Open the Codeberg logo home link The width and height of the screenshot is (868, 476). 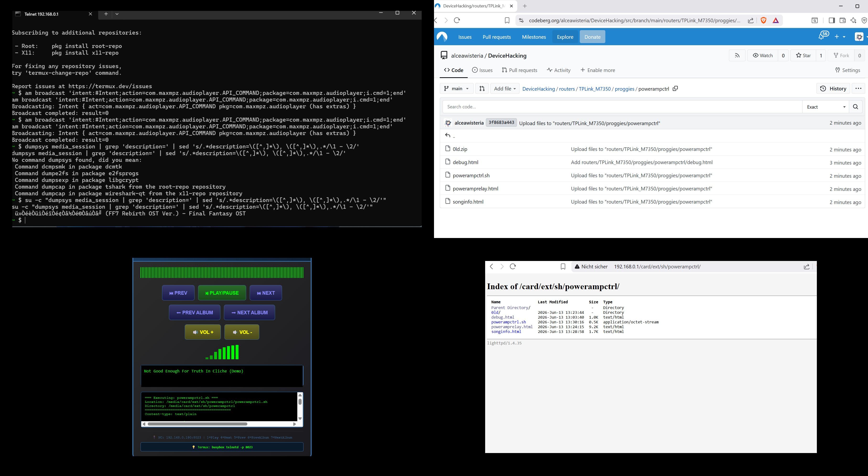click(442, 37)
